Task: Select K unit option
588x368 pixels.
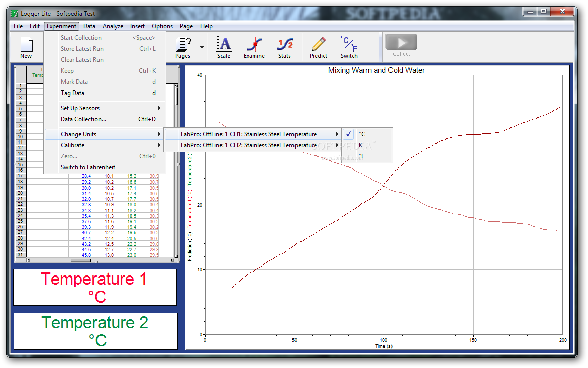Action: pyautogui.click(x=367, y=145)
